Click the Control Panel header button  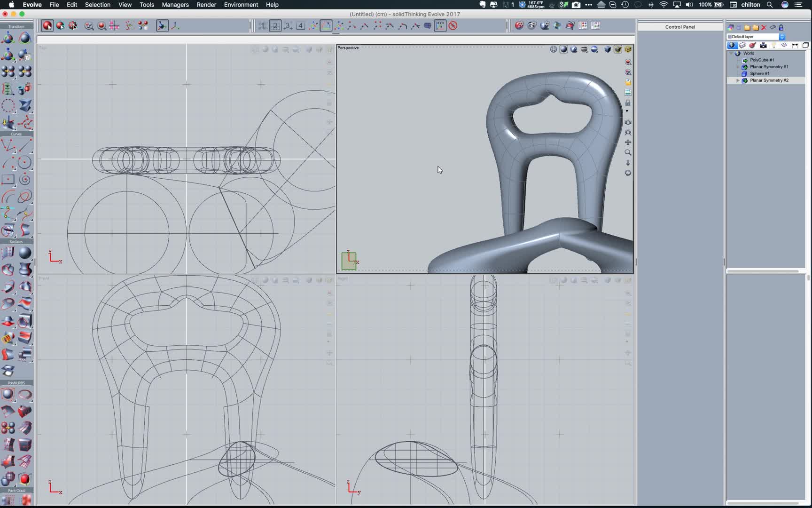[679, 27]
